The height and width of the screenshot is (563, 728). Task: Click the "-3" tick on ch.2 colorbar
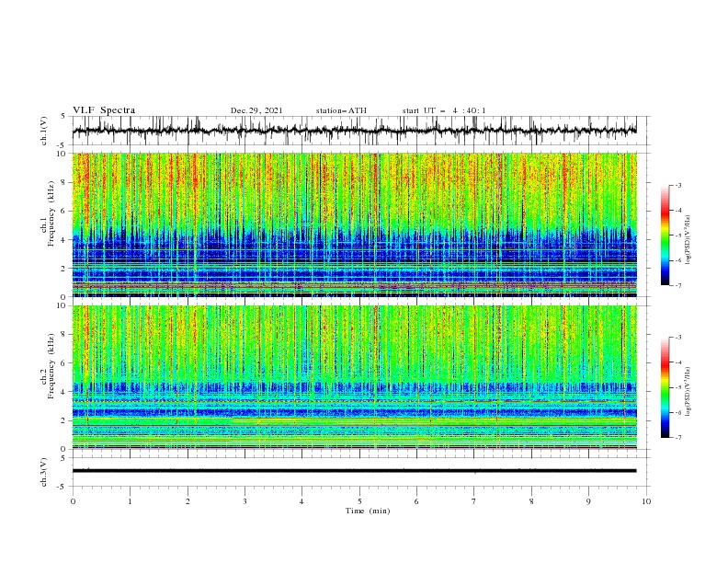click(677, 338)
